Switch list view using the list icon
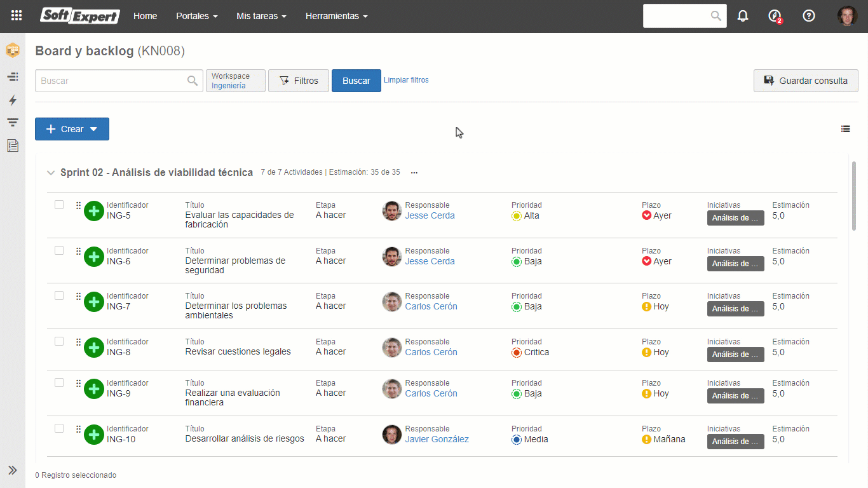This screenshot has height=488, width=868. [845, 129]
